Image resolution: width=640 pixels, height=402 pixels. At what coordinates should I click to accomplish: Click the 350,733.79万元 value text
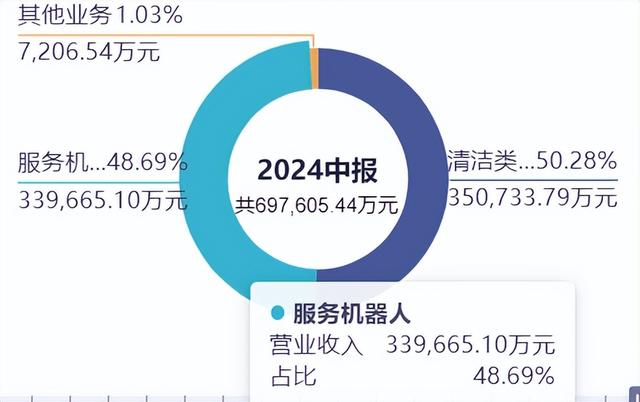(533, 198)
